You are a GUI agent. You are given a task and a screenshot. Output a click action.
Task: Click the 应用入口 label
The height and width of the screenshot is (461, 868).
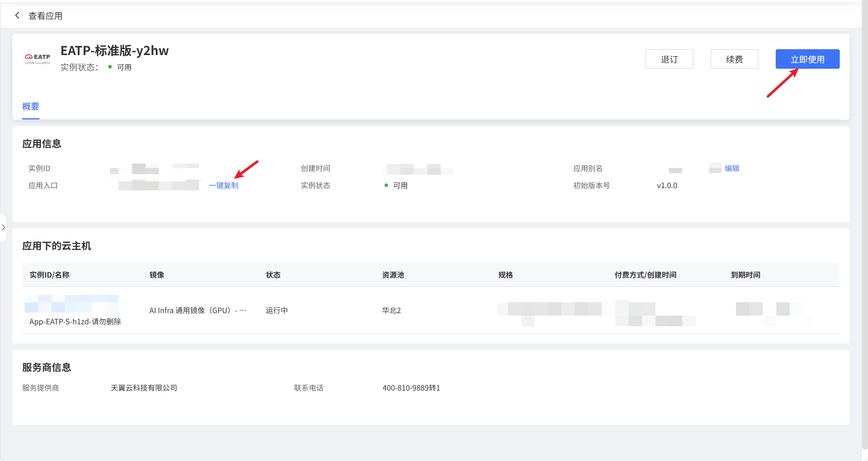pos(43,186)
